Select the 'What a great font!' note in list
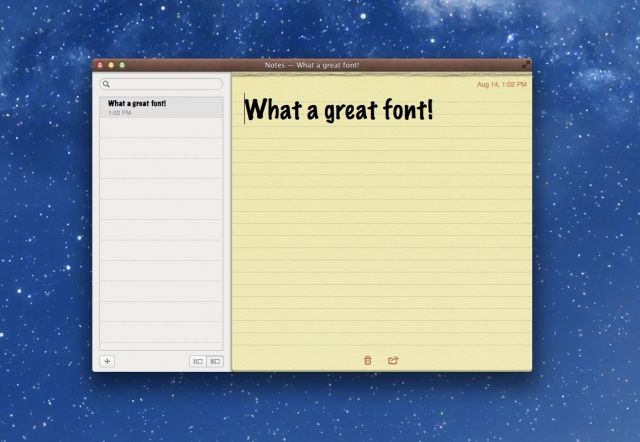This screenshot has height=442, width=640. point(160,107)
